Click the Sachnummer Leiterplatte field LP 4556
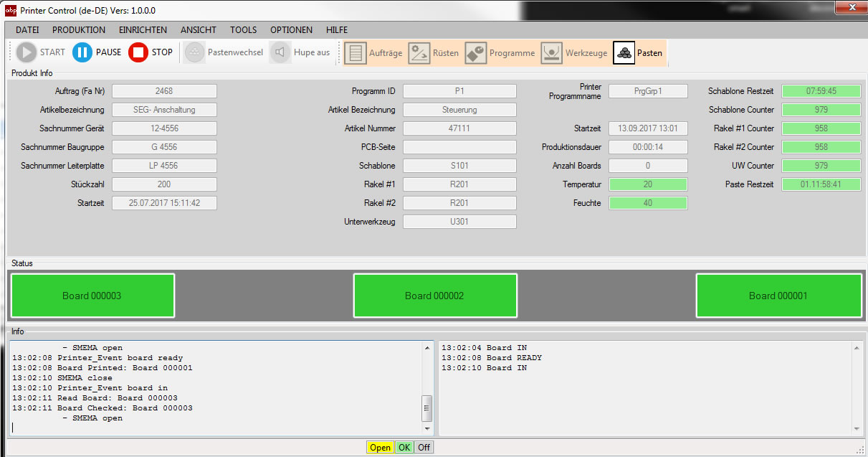 click(164, 166)
